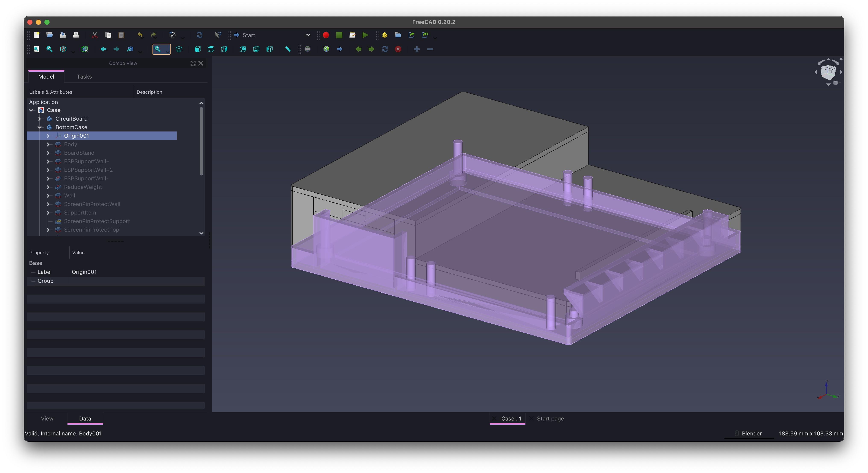Click the Blender navigation style button
The width and height of the screenshot is (868, 473).
pos(750,433)
